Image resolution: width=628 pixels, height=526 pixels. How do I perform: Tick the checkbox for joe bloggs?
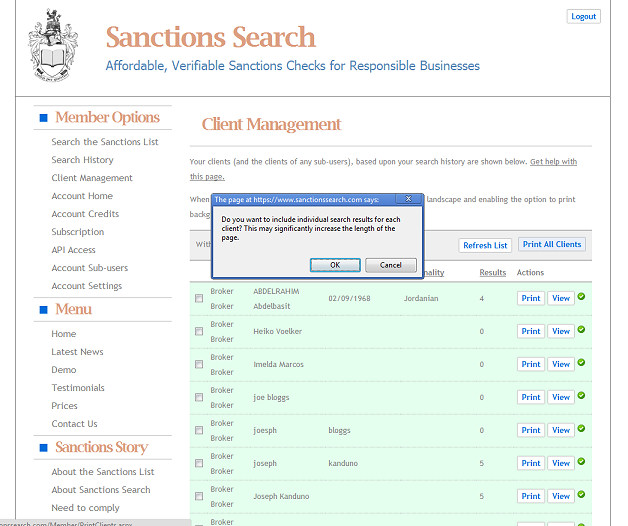pyautogui.click(x=199, y=397)
